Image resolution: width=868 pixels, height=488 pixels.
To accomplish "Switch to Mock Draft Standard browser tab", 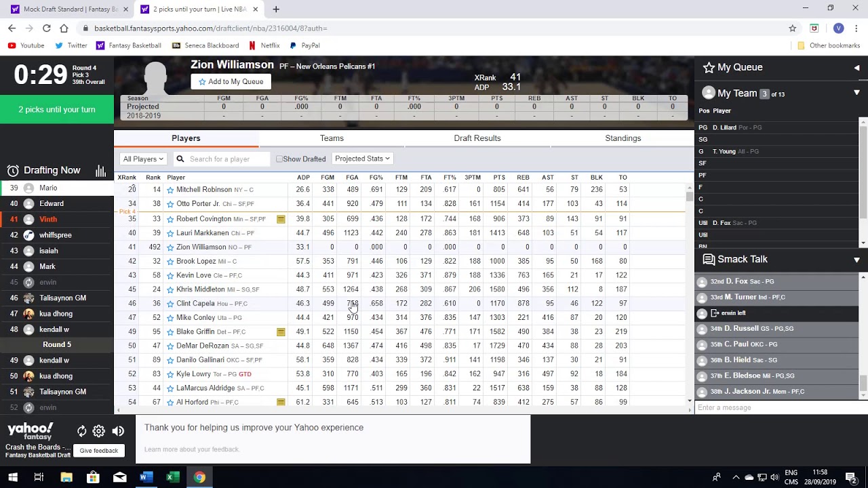I will pos(70,9).
